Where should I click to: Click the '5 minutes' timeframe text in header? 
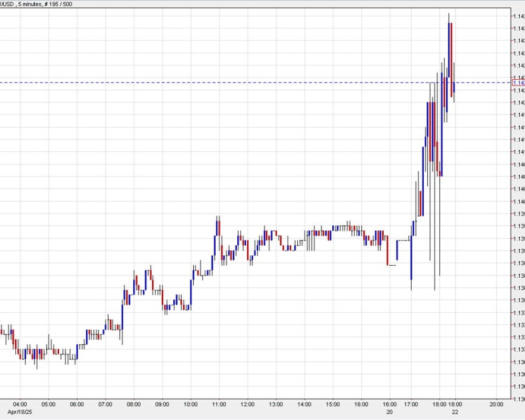click(31, 4)
